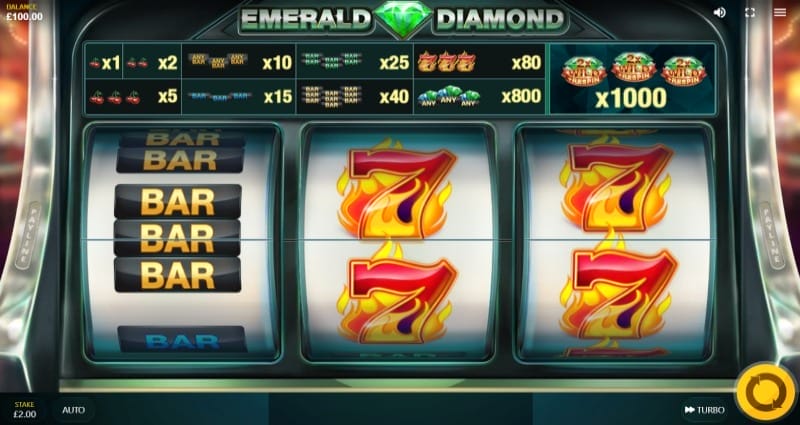Screen dimensions: 800x425
Task: Toggle Turbo mode
Action: click(705, 410)
